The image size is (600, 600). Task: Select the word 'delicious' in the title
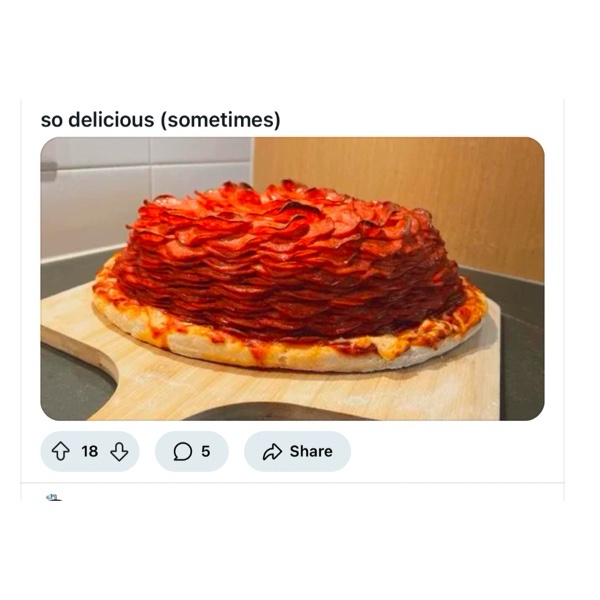pyautogui.click(x=111, y=119)
